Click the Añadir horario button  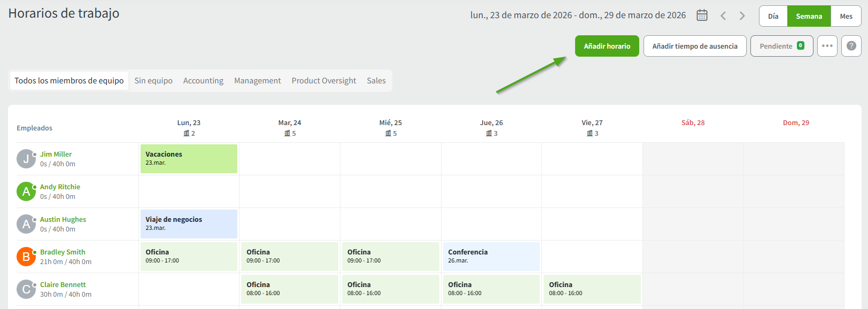pos(607,46)
